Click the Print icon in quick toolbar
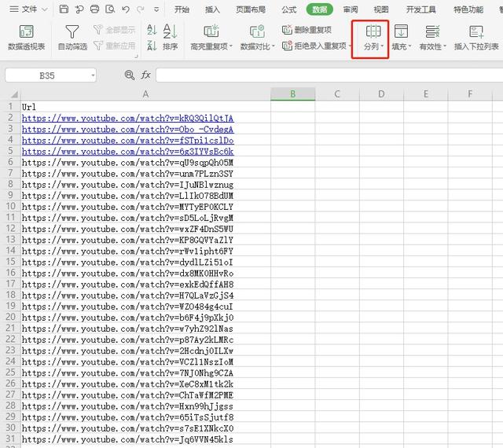 94,9
